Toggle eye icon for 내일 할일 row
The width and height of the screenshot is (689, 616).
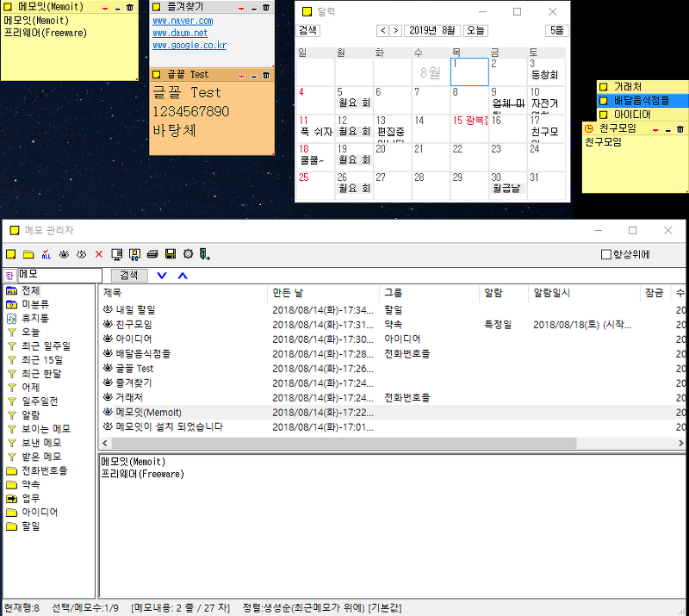point(108,309)
